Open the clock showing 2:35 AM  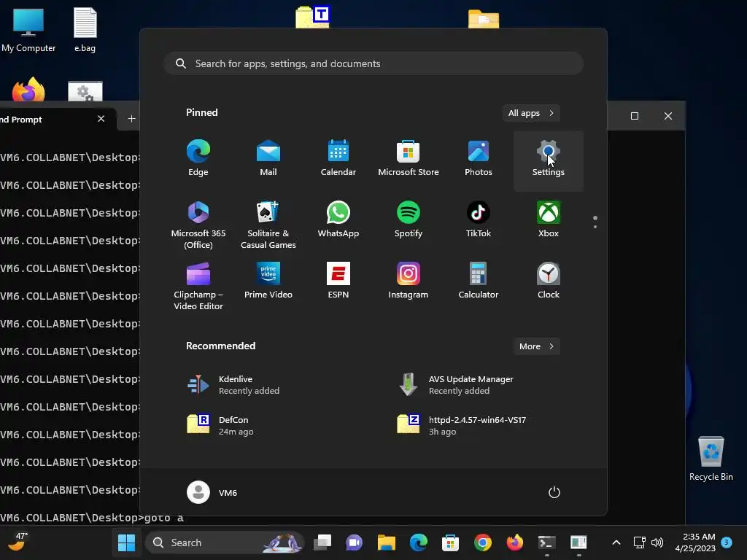[695, 542]
